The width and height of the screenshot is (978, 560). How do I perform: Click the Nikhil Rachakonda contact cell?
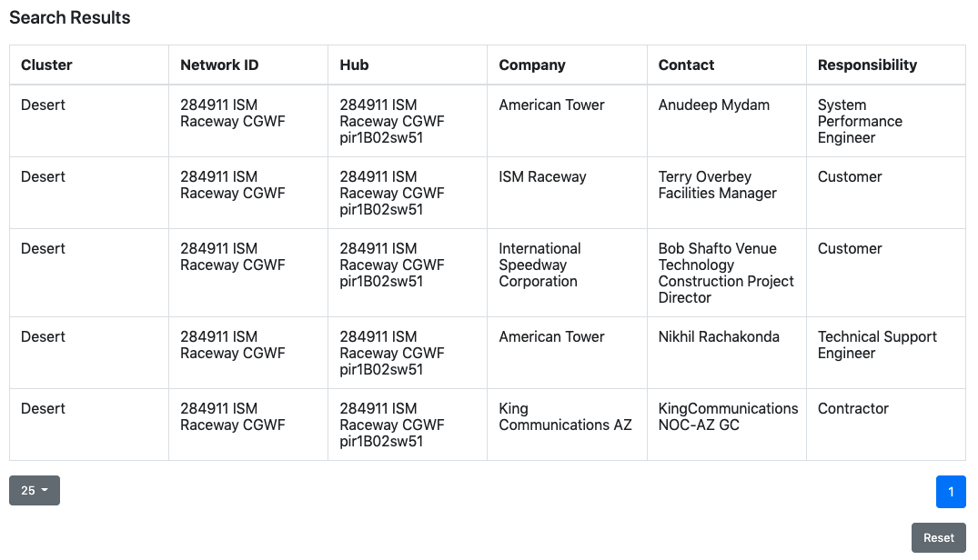coord(719,337)
